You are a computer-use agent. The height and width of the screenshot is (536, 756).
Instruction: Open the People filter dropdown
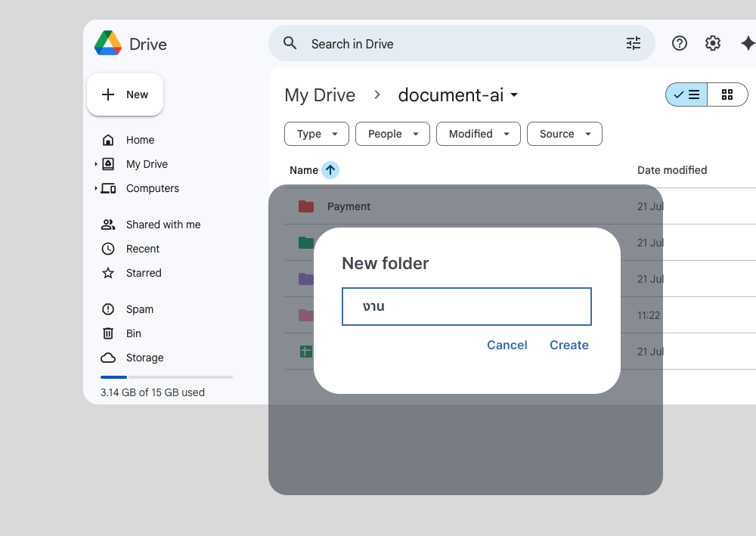point(392,134)
